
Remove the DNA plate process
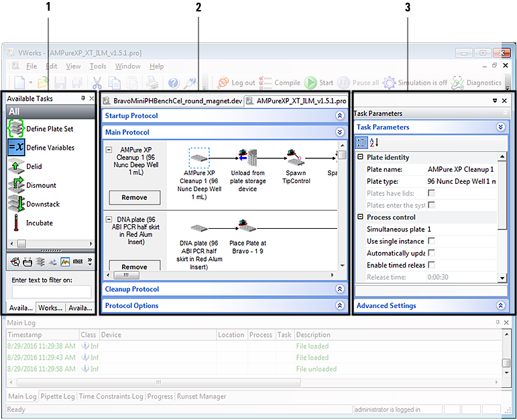(x=135, y=266)
